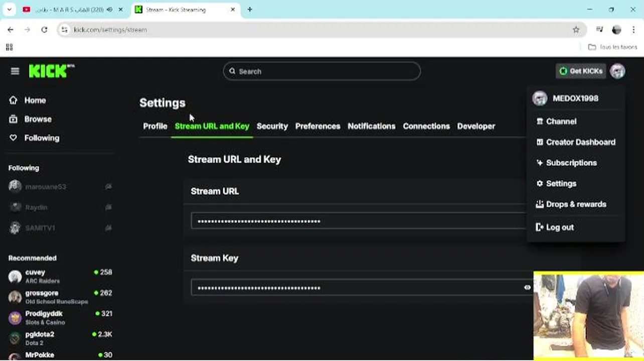Switch to the M A R S browser tab
The width and height of the screenshot is (644, 361).
pyautogui.click(x=73, y=10)
